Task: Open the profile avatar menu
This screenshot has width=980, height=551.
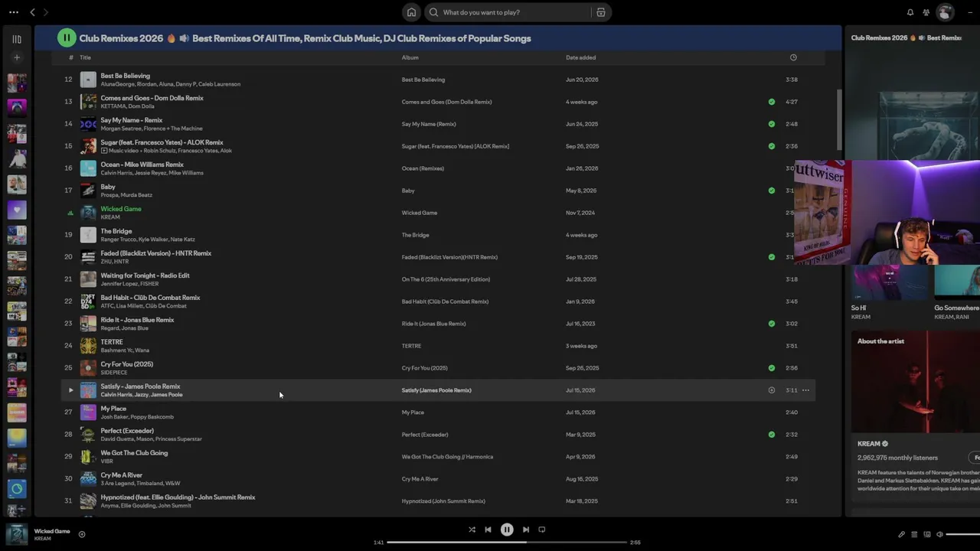Action: click(946, 12)
